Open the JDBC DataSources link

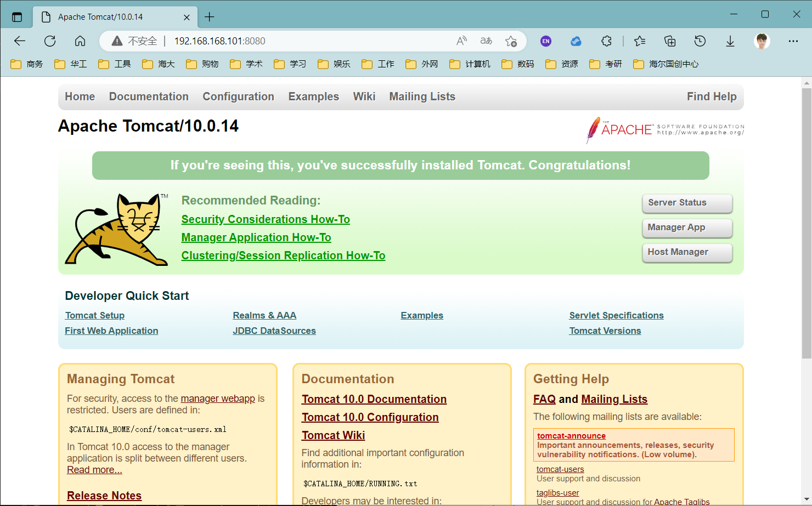pyautogui.click(x=274, y=331)
